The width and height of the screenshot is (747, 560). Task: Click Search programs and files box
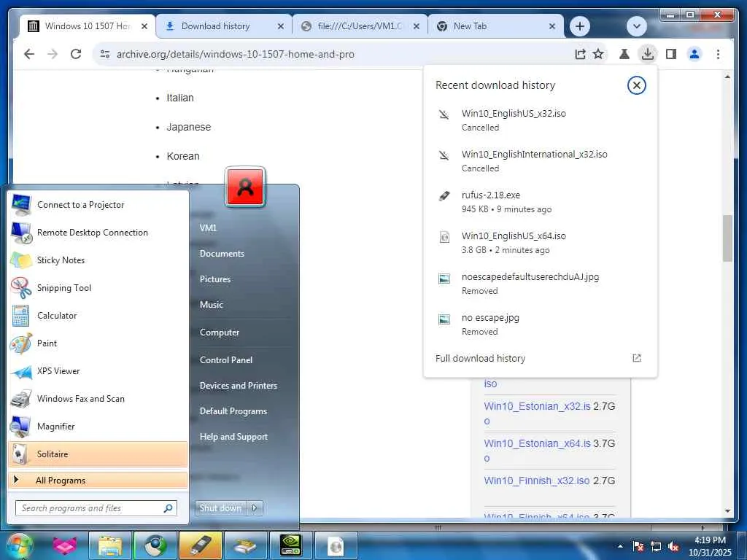pyautogui.click(x=96, y=508)
